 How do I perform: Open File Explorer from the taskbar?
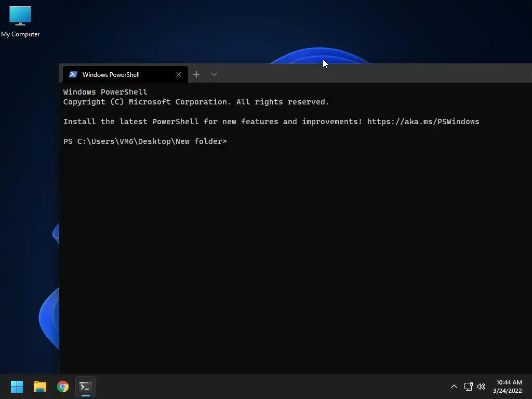(39, 387)
